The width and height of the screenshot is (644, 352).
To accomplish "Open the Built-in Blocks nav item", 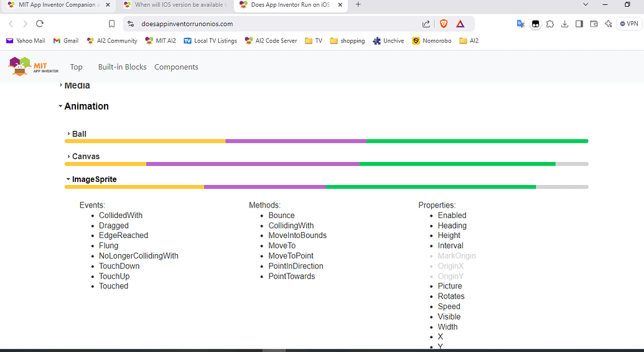I will click(x=122, y=67).
